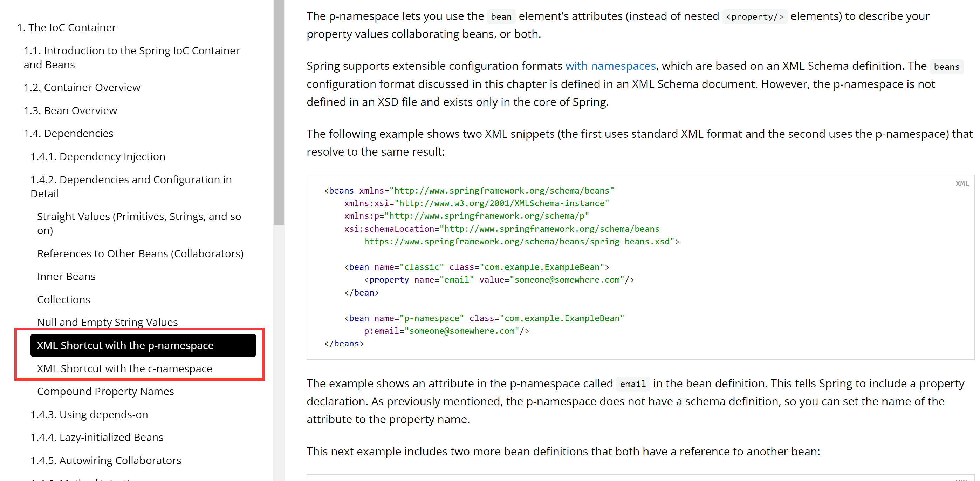Open '1. The IoC Container' section
This screenshot has width=980, height=481.
click(67, 27)
